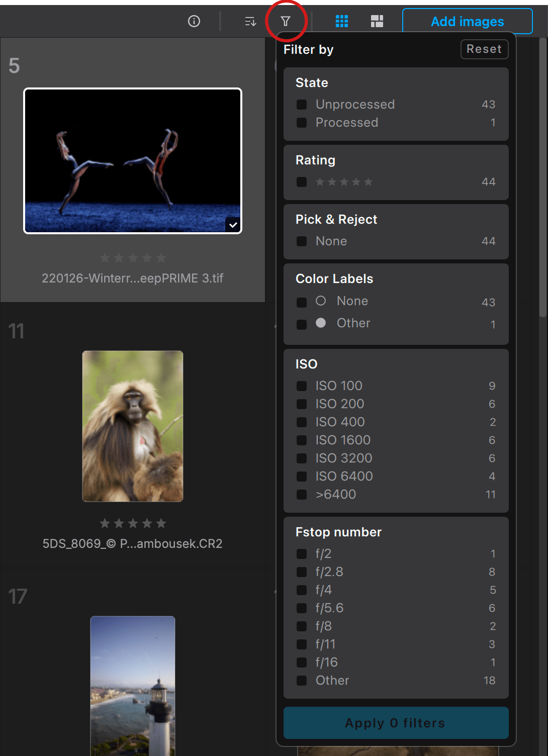Check ISO 1600 filter
The width and height of the screenshot is (548, 756).
pos(302,440)
